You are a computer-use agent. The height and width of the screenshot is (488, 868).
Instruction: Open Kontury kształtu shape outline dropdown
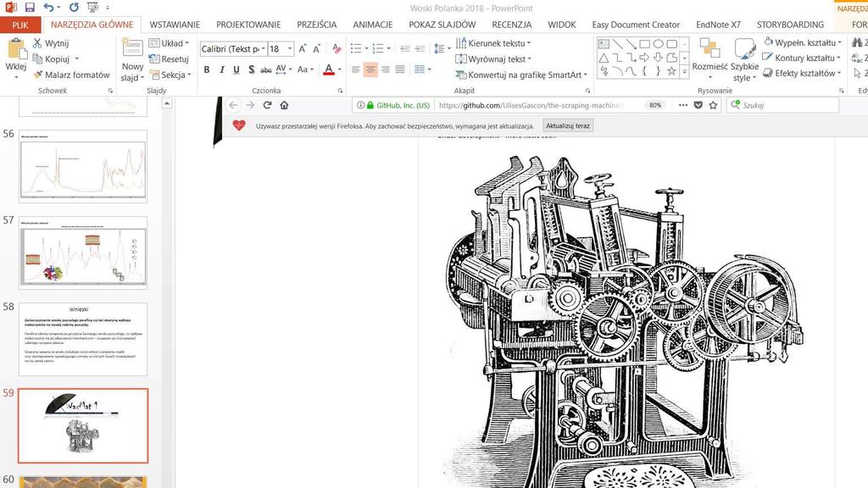tap(802, 58)
